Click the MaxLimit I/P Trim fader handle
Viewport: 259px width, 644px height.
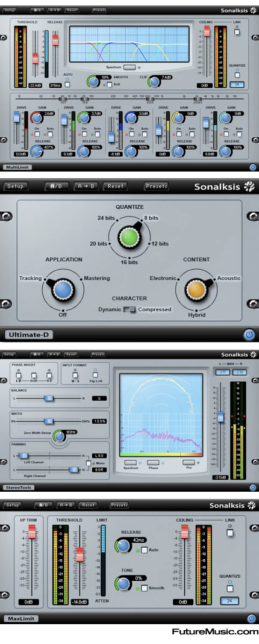coord(32,533)
